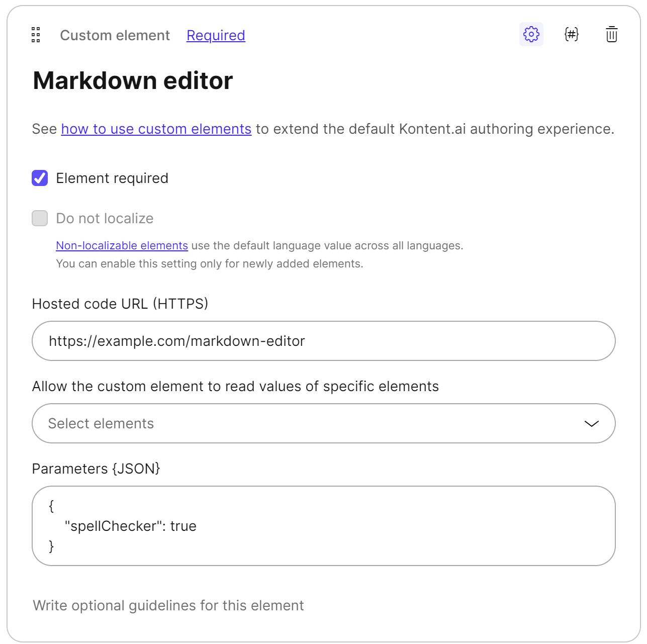Viewport: 647px width, 644px height.
Task: Click the Required link in the header
Action: [216, 35]
